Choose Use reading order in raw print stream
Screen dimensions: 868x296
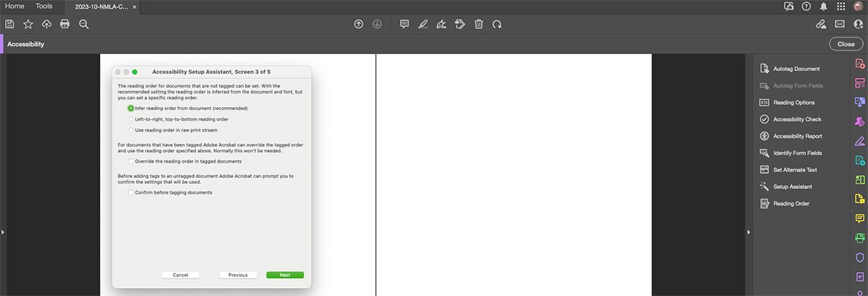[131, 130]
